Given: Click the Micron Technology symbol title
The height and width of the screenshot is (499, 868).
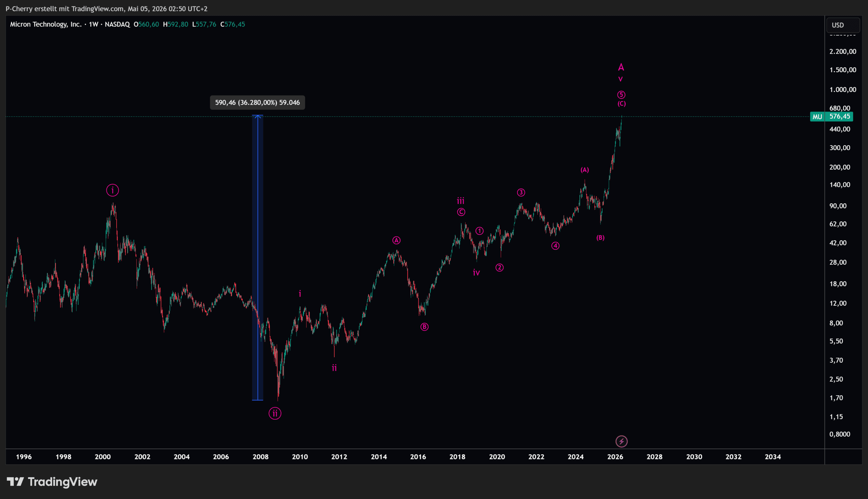Looking at the screenshot, I should tap(46, 24).
